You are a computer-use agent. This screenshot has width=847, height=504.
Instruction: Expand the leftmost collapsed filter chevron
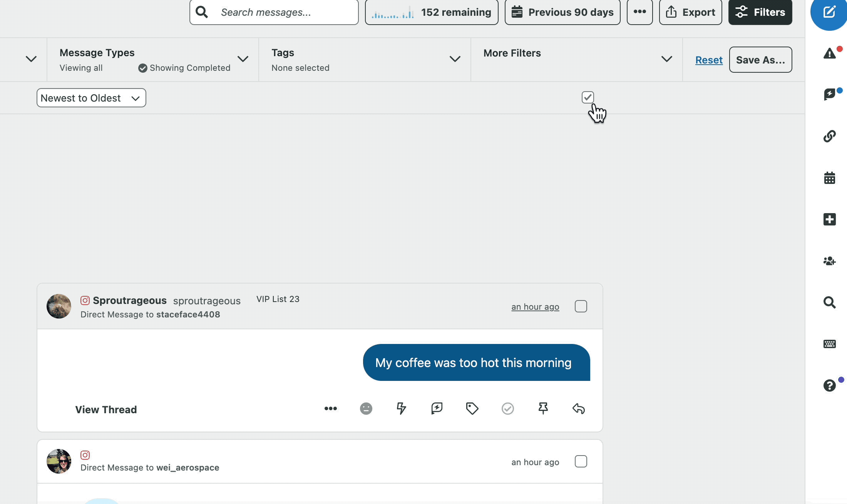tap(31, 59)
